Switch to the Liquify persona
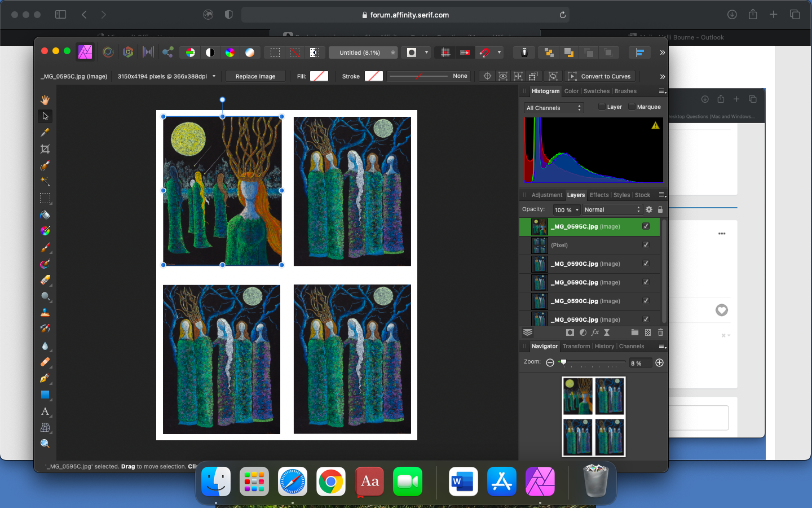This screenshot has width=812, height=508. [x=108, y=52]
